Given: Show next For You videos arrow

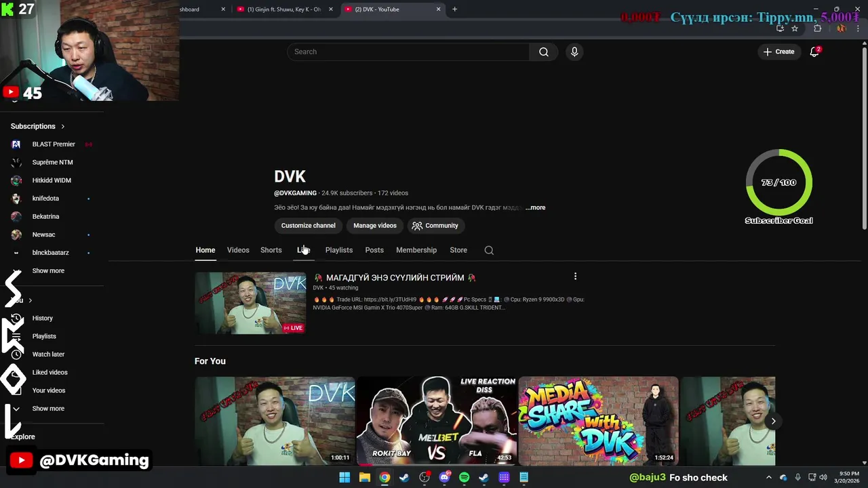Looking at the screenshot, I should [773, 421].
